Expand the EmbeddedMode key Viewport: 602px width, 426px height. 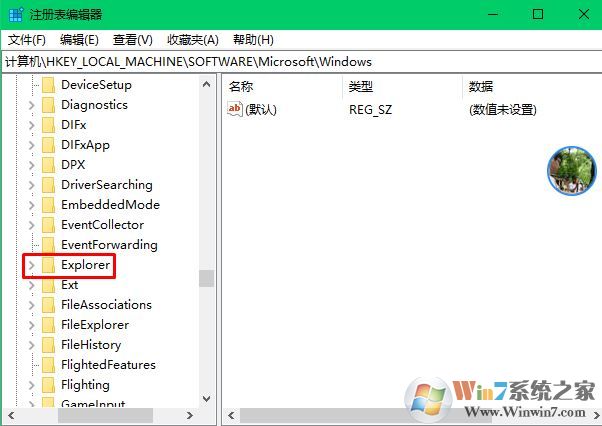pos(32,205)
